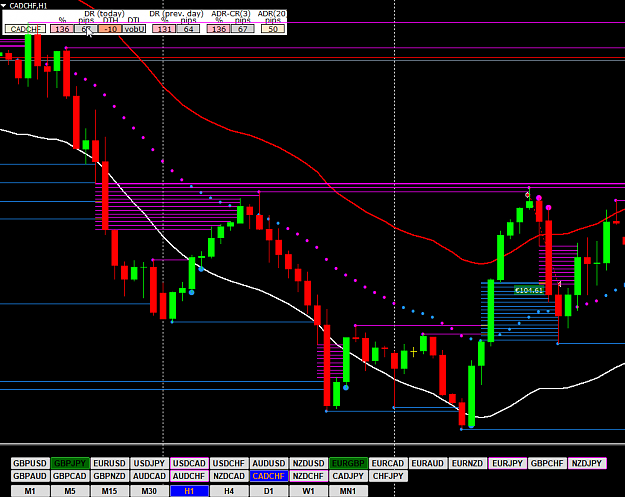The image size is (625, 497).
Task: Open USDCHF on the chart
Action: point(229,463)
